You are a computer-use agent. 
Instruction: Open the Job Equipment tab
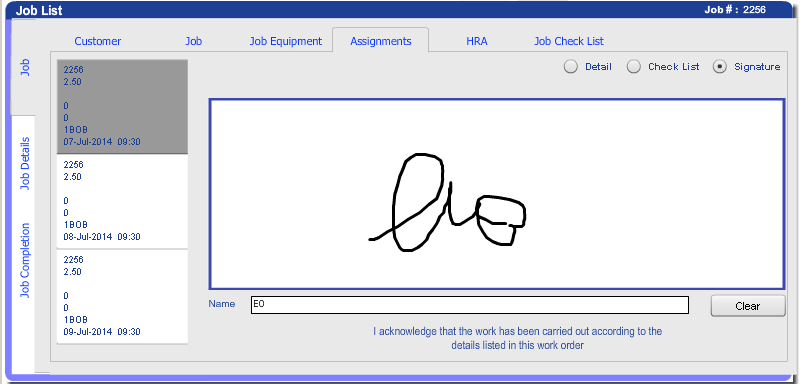[286, 41]
